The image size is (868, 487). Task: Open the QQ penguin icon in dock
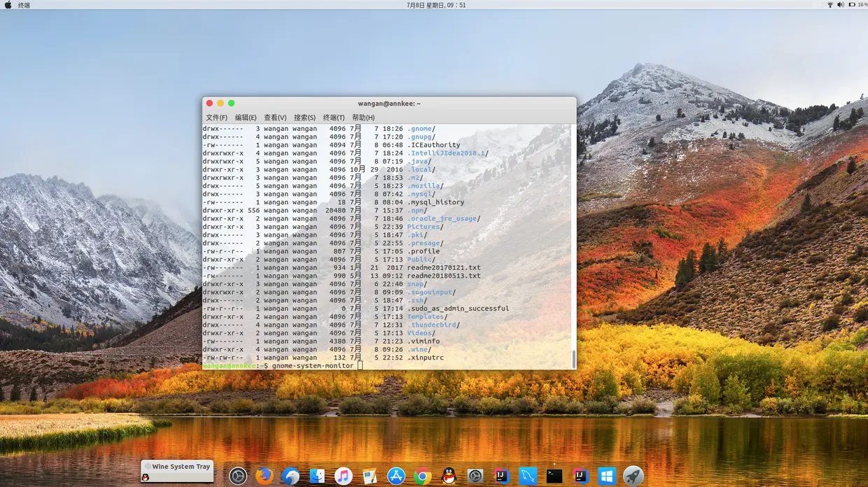point(449,475)
